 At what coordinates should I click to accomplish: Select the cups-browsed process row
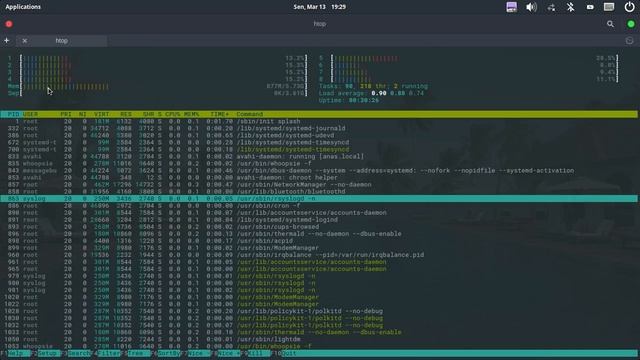(x=319, y=227)
